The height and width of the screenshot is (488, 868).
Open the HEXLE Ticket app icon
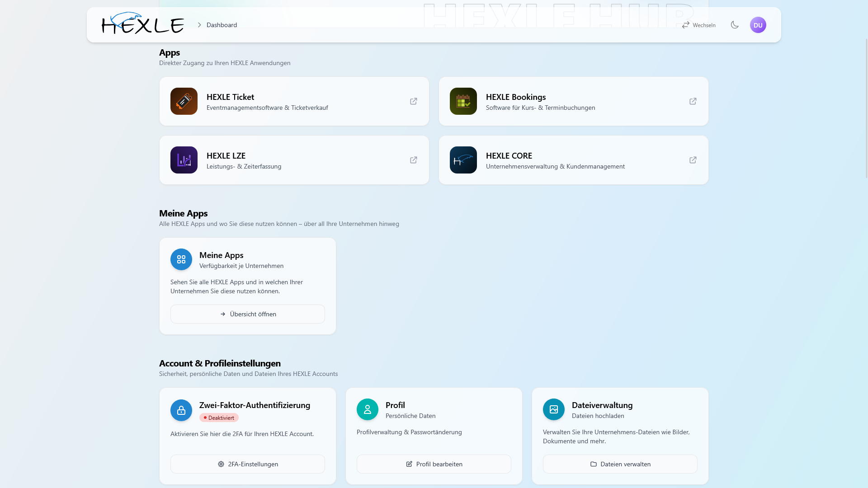(x=184, y=101)
